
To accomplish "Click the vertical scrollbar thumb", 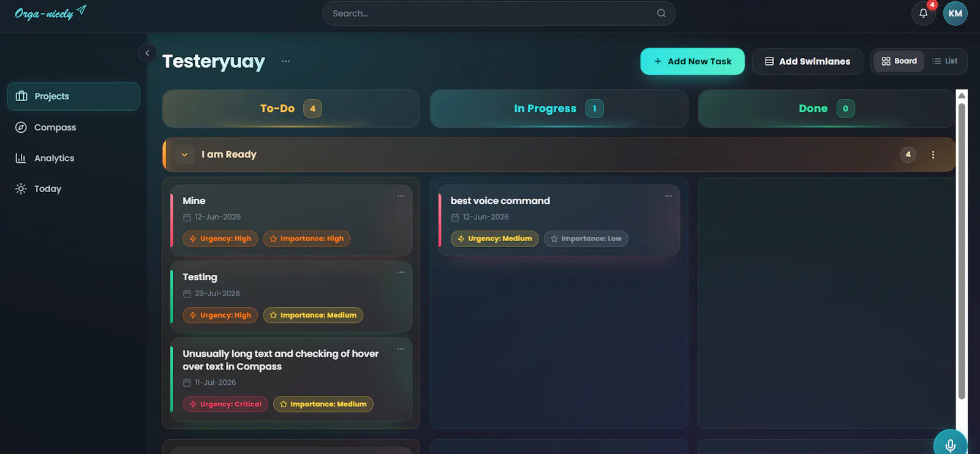I will 962,251.
